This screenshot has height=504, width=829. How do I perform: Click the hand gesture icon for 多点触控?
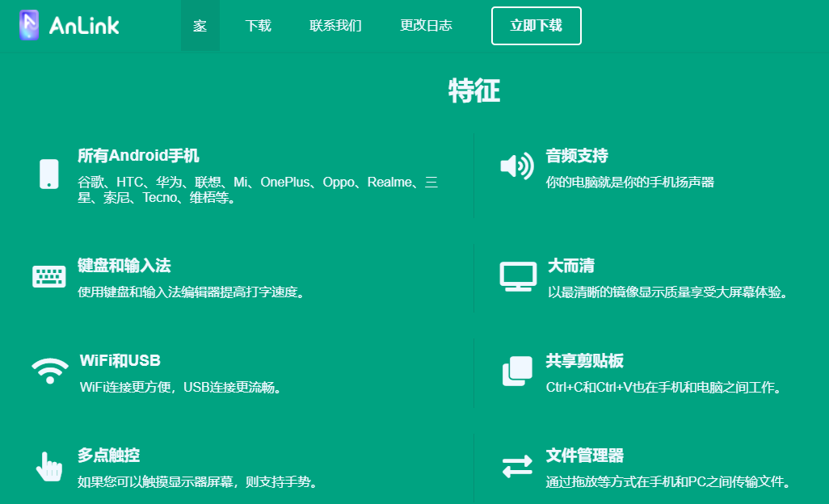(48, 466)
